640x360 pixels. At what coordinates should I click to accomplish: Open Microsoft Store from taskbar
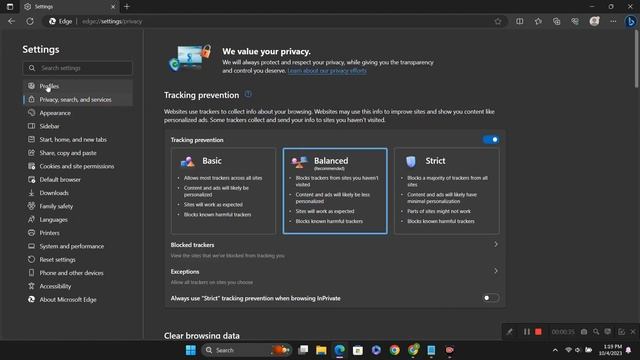point(358,350)
